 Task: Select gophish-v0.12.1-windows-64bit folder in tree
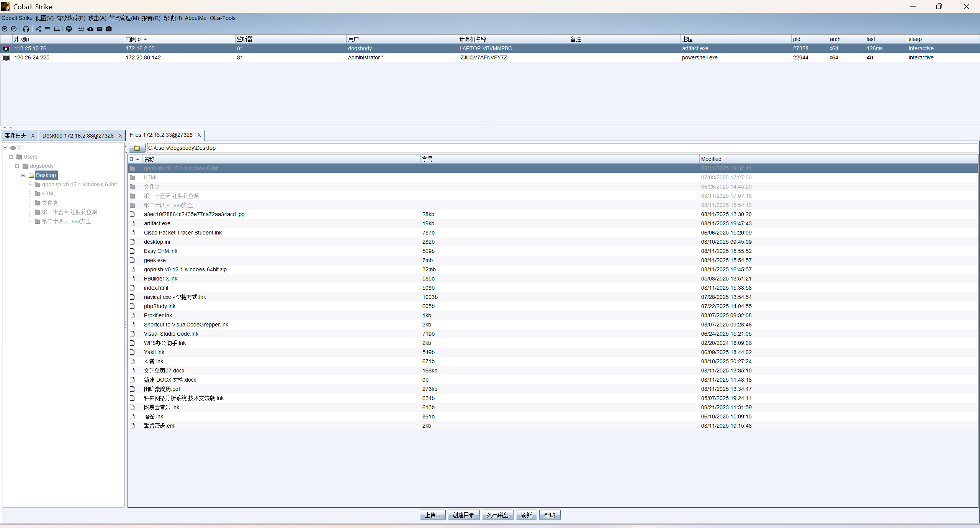(79, 184)
